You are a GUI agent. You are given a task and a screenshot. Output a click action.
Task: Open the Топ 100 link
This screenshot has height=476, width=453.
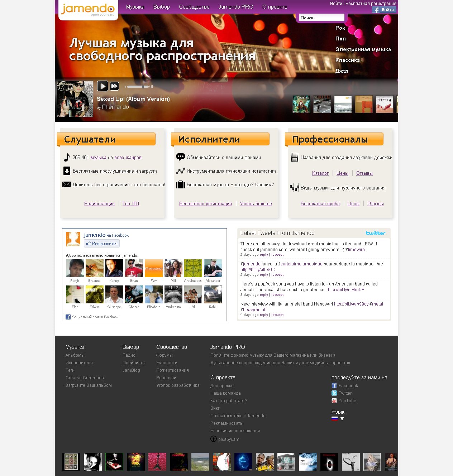[x=130, y=203]
